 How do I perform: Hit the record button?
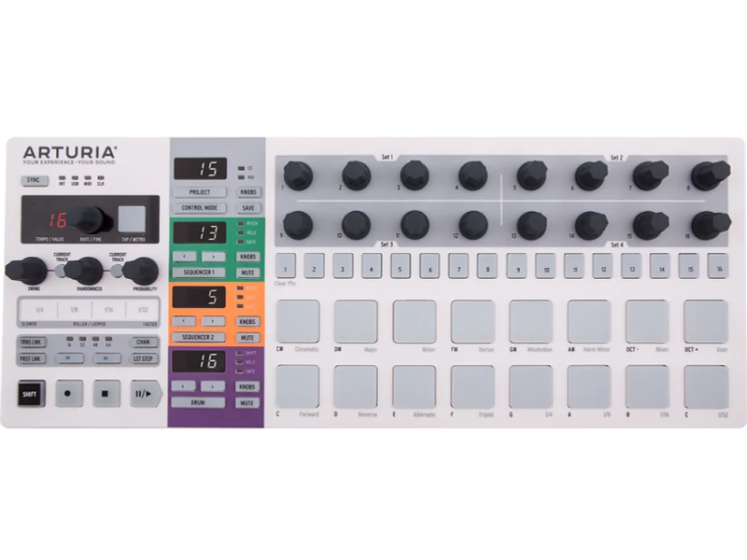[x=68, y=393]
